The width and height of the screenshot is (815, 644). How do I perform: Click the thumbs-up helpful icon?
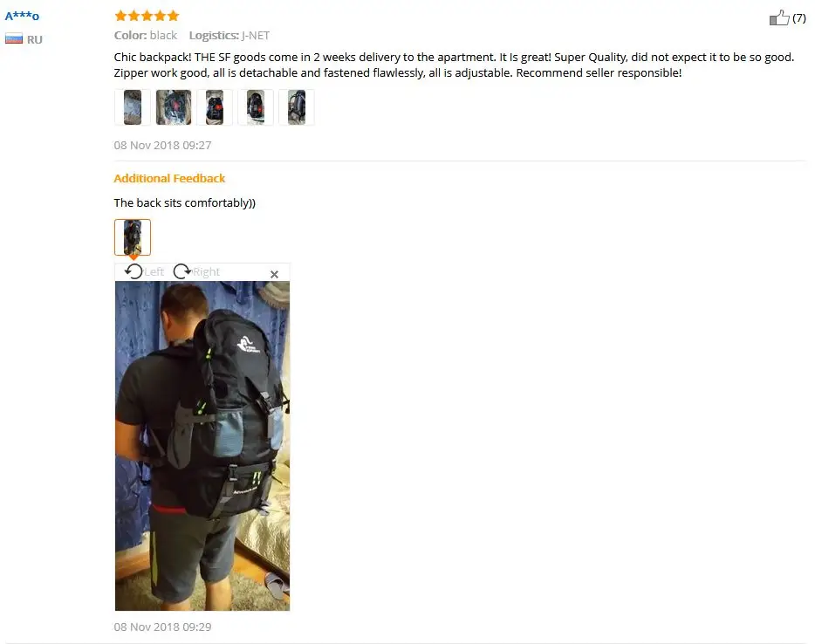click(x=779, y=17)
